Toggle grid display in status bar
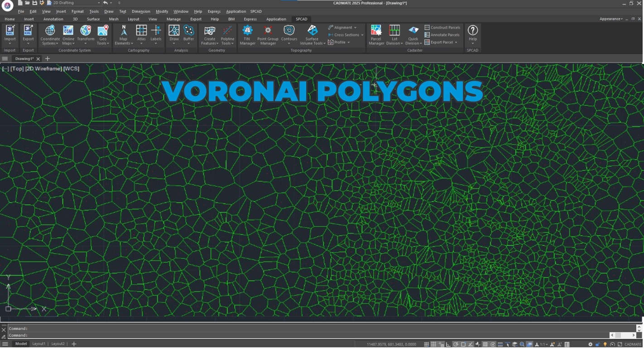 point(433,344)
